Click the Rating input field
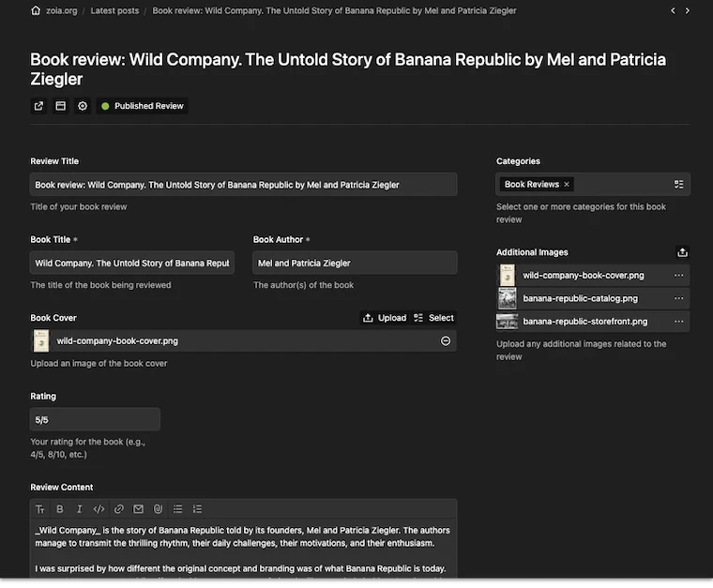713x588 pixels. [x=95, y=419]
